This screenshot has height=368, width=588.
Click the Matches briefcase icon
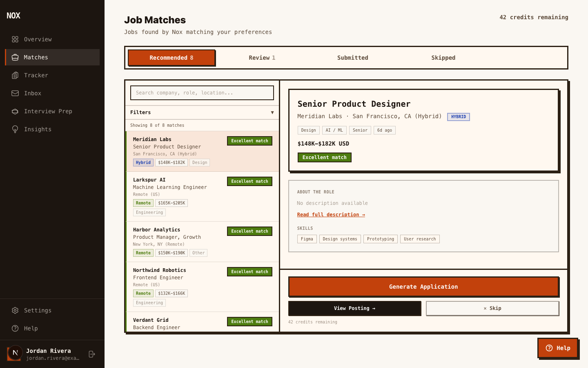pos(15,57)
